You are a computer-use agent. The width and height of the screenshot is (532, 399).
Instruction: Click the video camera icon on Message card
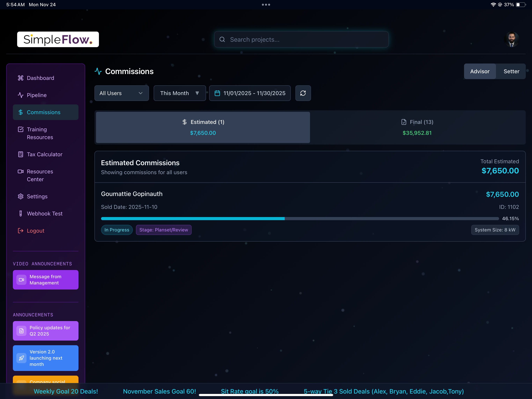21,280
